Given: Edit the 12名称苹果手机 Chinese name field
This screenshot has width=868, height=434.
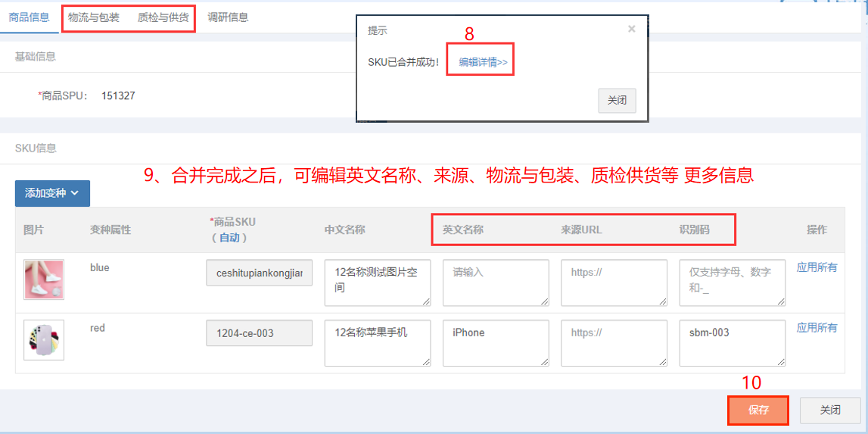Looking at the screenshot, I should pos(378,343).
